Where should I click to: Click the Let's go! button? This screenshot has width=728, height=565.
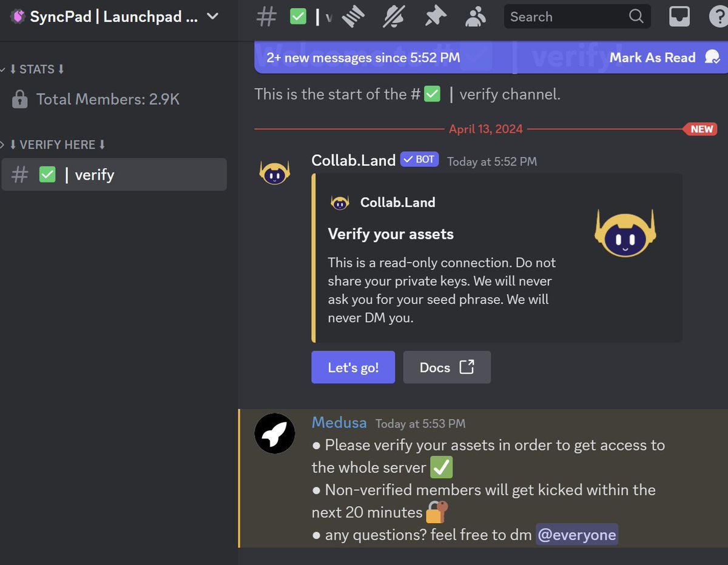point(353,367)
